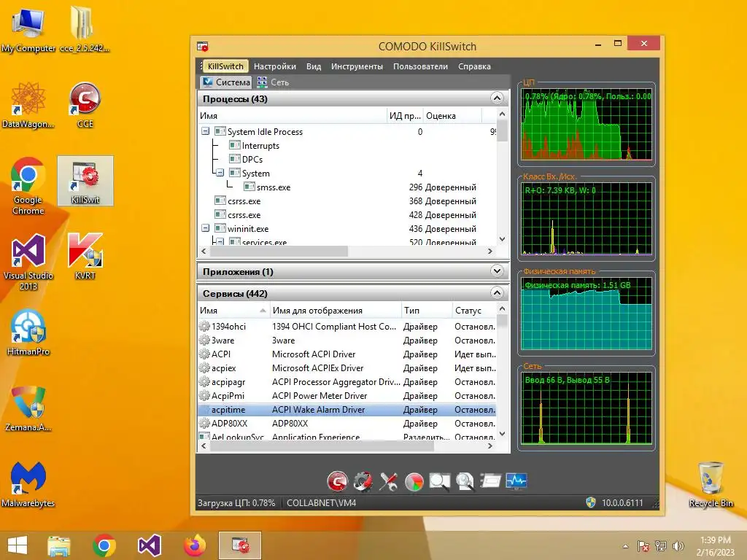
Task: Select the 1394ohci service row
Action: click(347, 326)
